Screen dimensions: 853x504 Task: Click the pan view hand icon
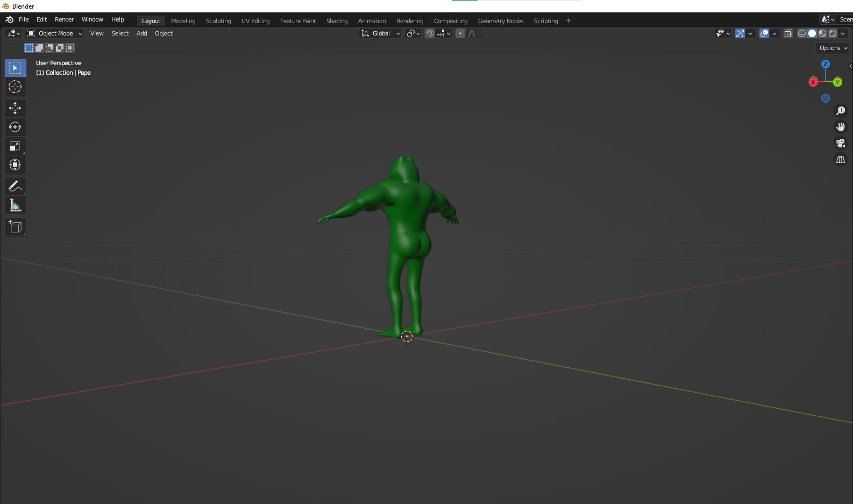point(841,127)
